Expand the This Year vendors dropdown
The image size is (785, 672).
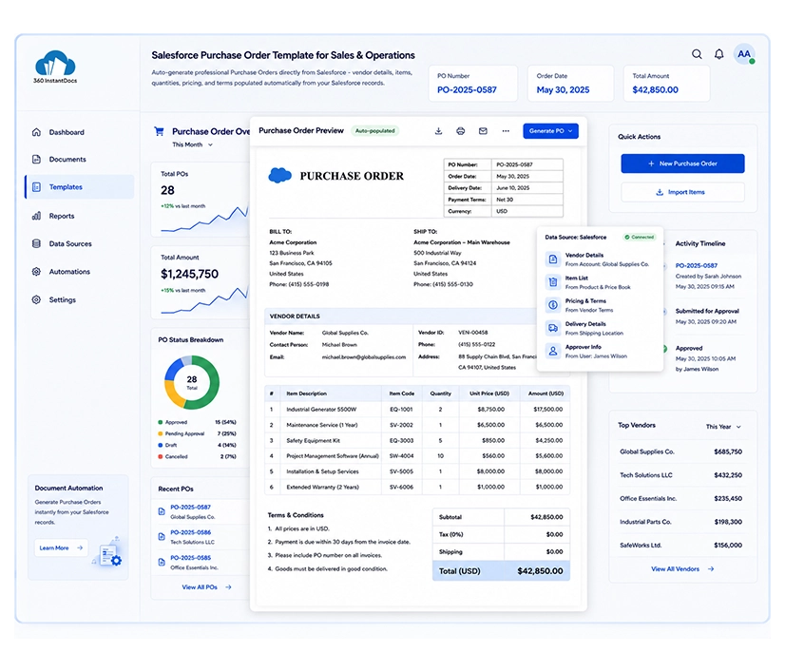(x=723, y=427)
